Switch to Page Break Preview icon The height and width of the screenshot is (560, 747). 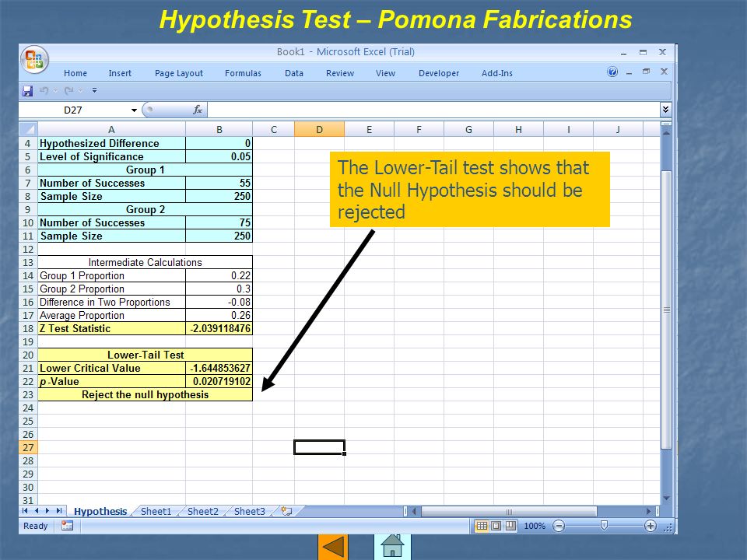[510, 527]
